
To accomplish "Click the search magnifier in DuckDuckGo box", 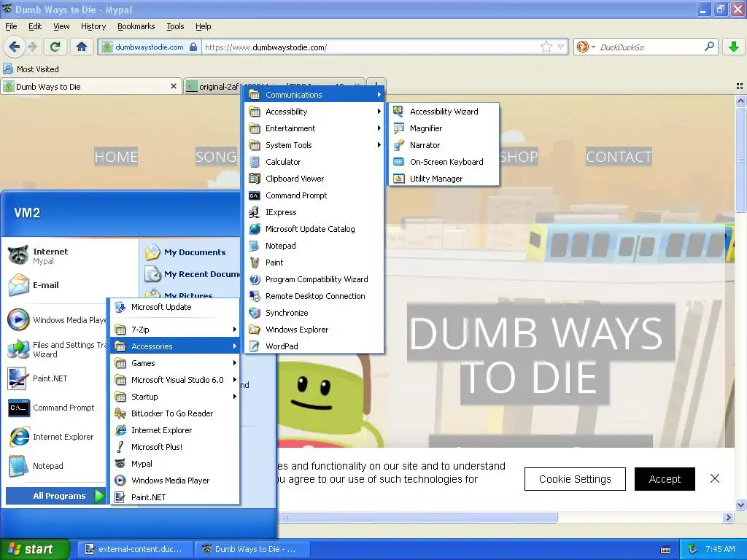I will click(709, 47).
